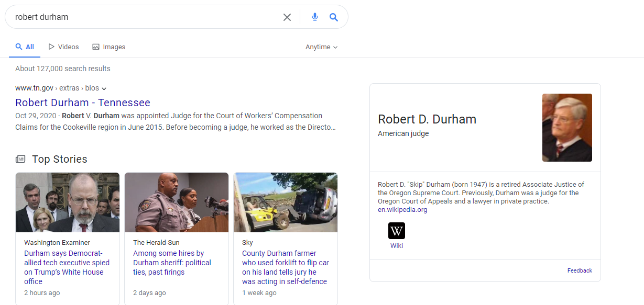Click into the search field containing robert durham

click(147, 17)
